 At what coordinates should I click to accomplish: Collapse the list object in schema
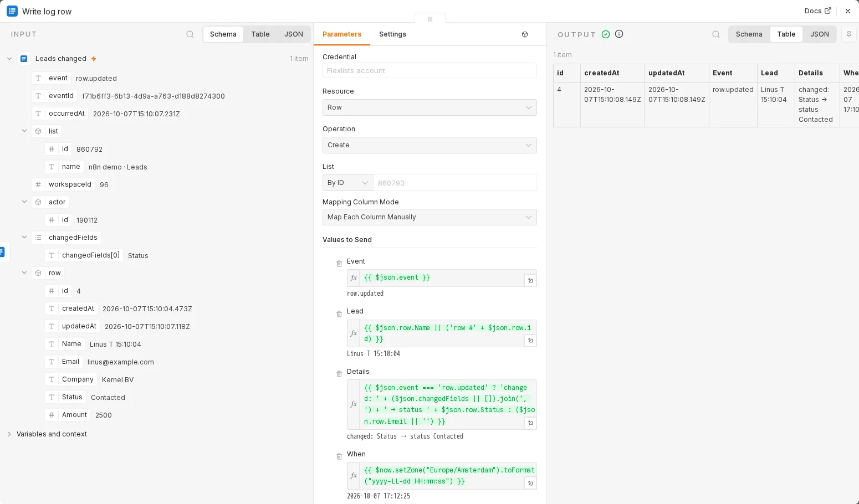(24, 131)
